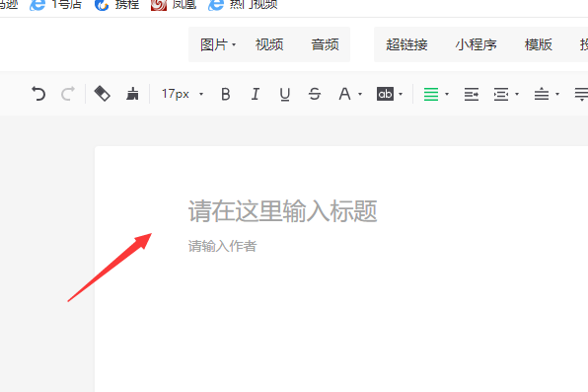Open the 携程 bookmark
588x392 pixels.
click(116, 5)
